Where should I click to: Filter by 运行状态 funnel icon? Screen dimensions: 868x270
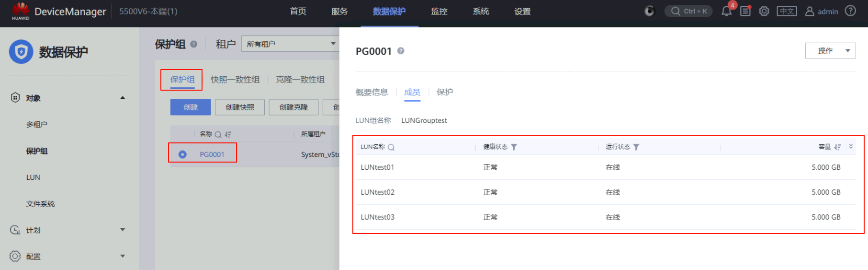[636, 147]
